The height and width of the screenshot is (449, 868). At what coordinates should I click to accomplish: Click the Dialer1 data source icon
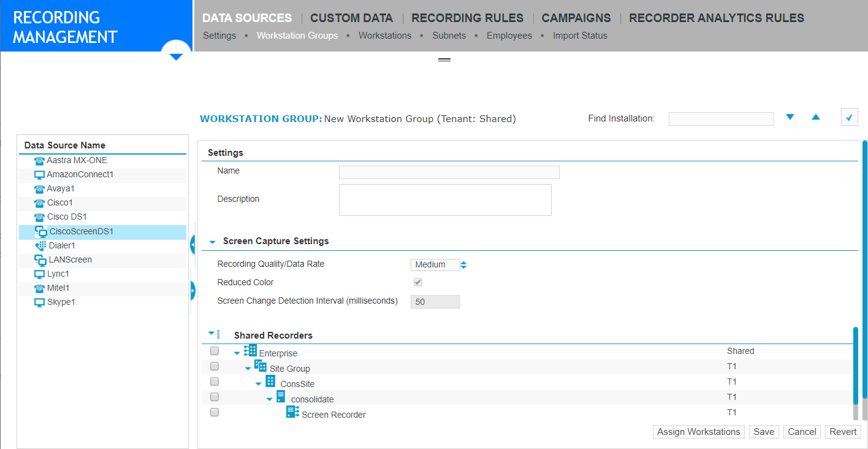click(39, 245)
